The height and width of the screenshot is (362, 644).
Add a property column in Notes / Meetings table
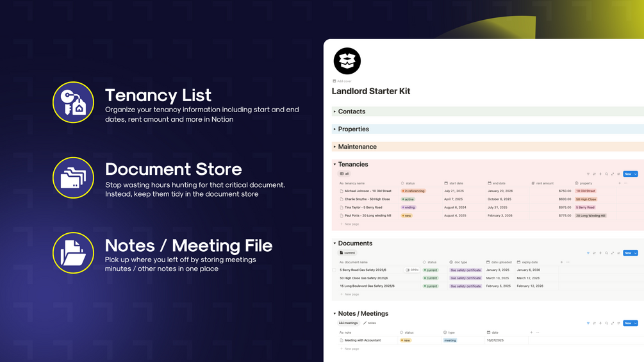tap(531, 333)
